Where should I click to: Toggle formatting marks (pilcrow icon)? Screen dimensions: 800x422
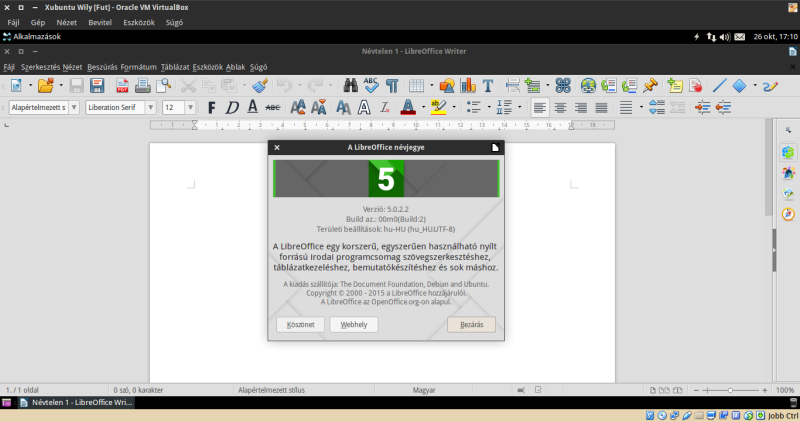tap(391, 85)
